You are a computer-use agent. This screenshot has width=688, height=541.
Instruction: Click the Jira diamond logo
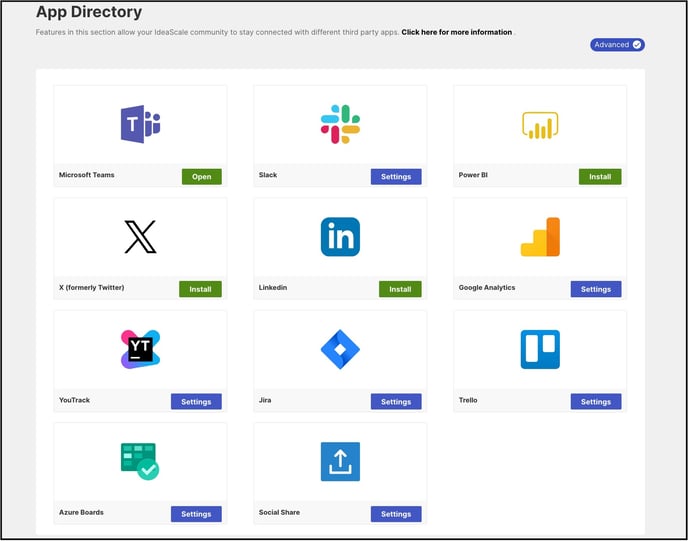click(x=340, y=349)
